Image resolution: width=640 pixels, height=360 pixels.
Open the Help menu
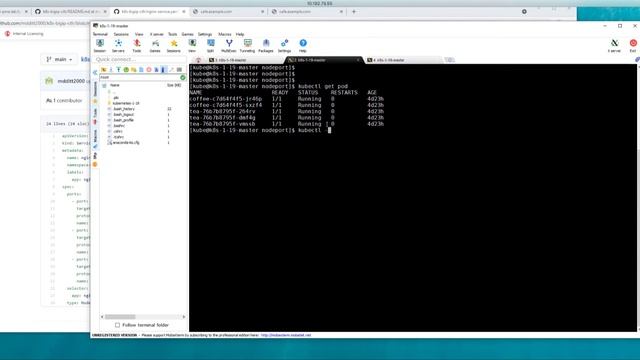pyautogui.click(x=240, y=34)
